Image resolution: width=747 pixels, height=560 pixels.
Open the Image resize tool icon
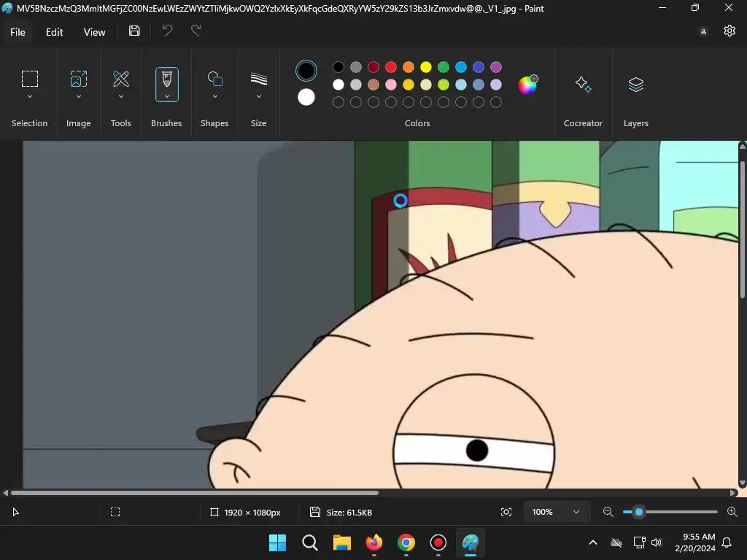pyautogui.click(x=79, y=79)
